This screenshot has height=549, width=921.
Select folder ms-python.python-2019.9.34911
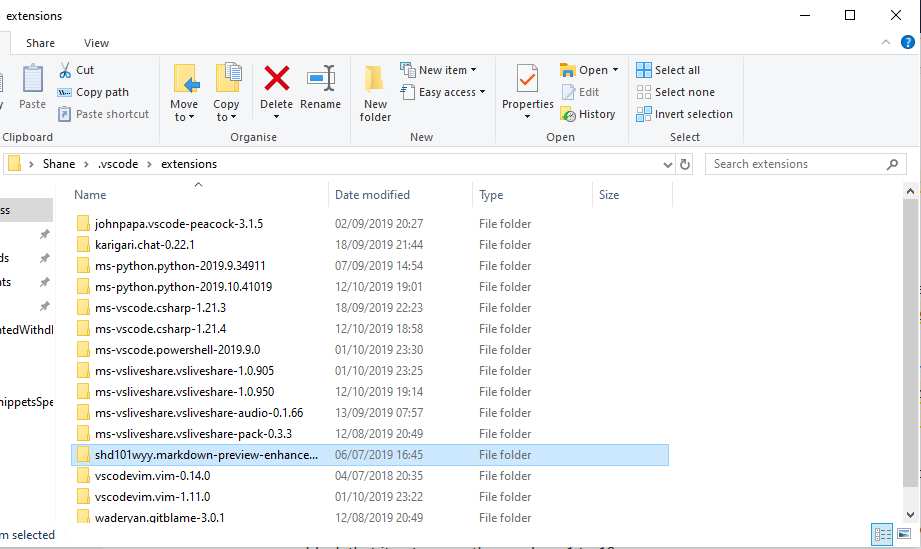coord(369,266)
